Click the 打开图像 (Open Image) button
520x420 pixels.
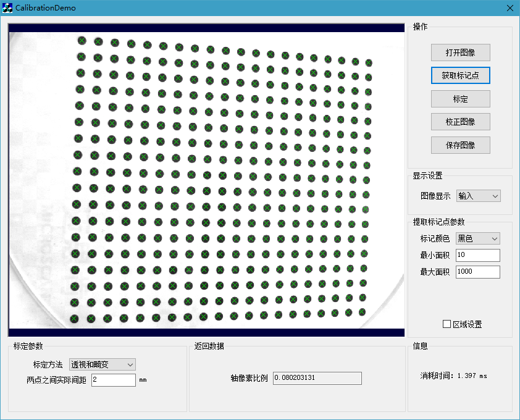pos(460,52)
